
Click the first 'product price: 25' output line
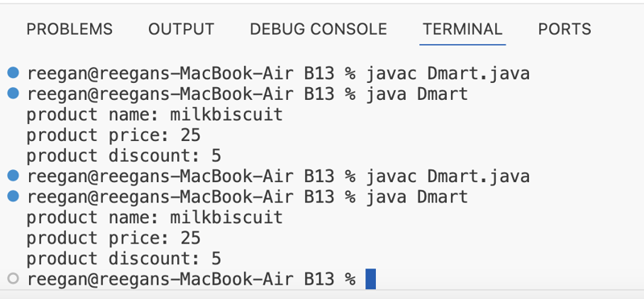pos(114,135)
